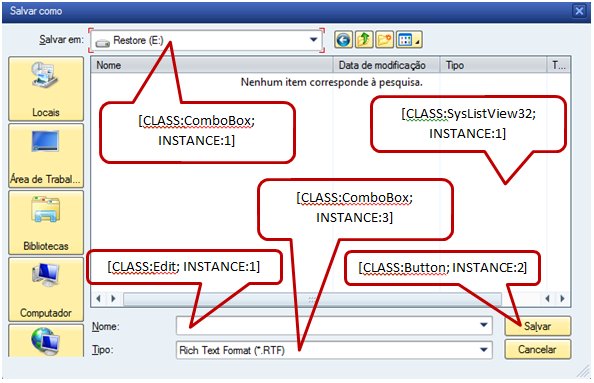Create a new folder
The height and width of the screenshot is (383, 594).
(x=384, y=39)
